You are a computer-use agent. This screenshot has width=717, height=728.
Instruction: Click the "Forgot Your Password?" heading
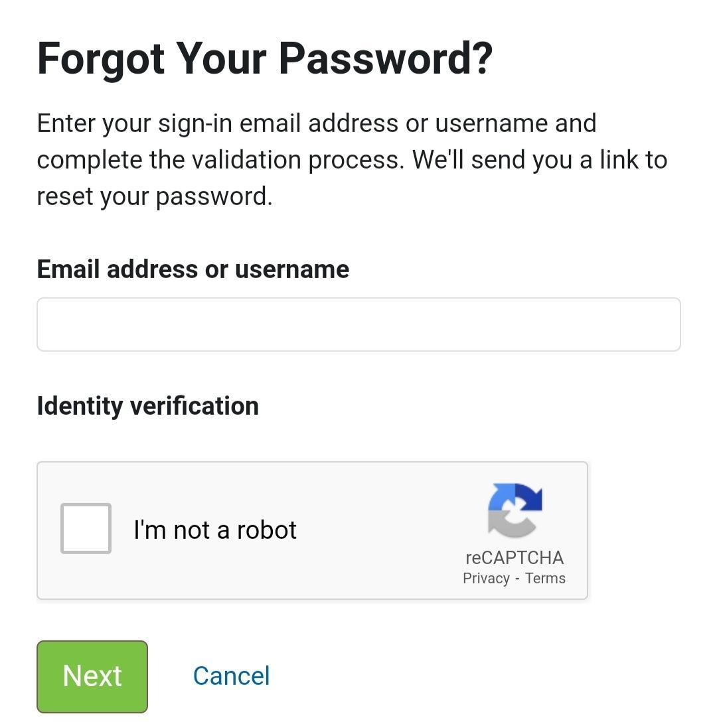(265, 58)
